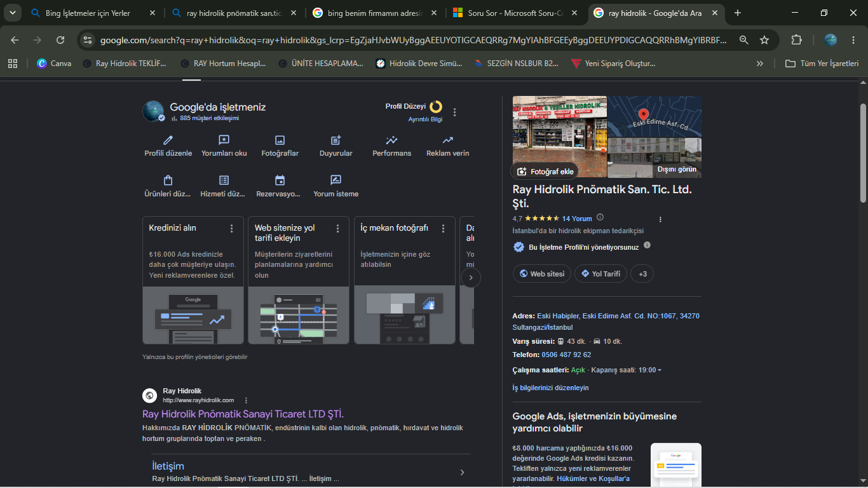Show more bookmarks with the double chevron
The height and width of the screenshot is (488, 868).
coord(759,64)
